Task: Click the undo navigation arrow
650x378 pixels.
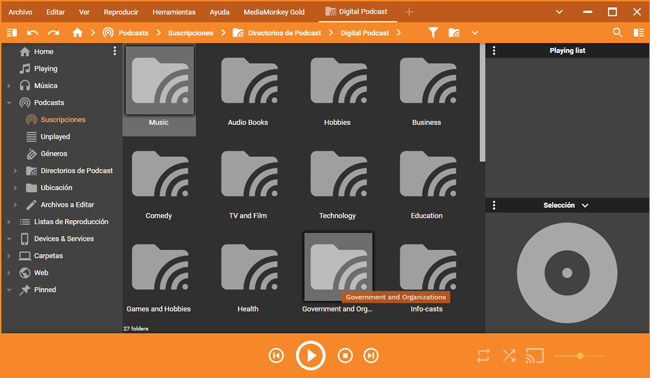Action: [32, 33]
